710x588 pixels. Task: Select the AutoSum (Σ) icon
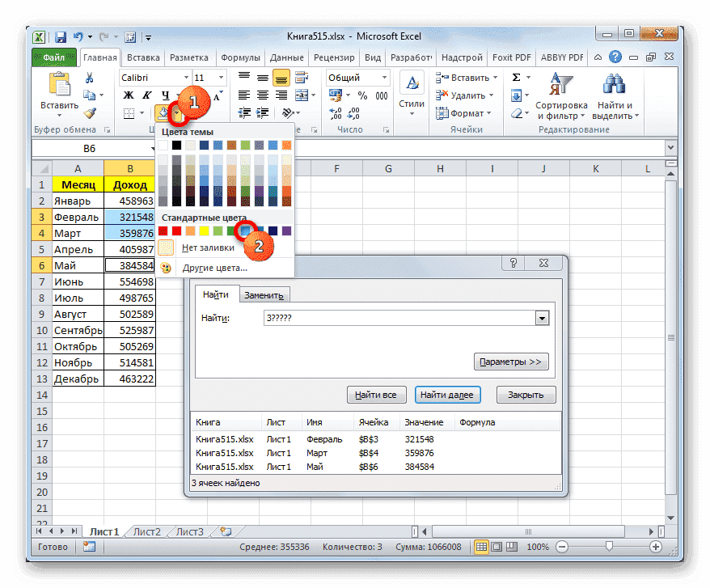[516, 77]
